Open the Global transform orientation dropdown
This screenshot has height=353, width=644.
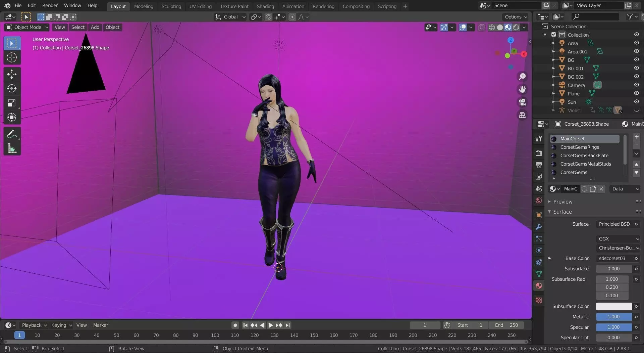pos(230,17)
